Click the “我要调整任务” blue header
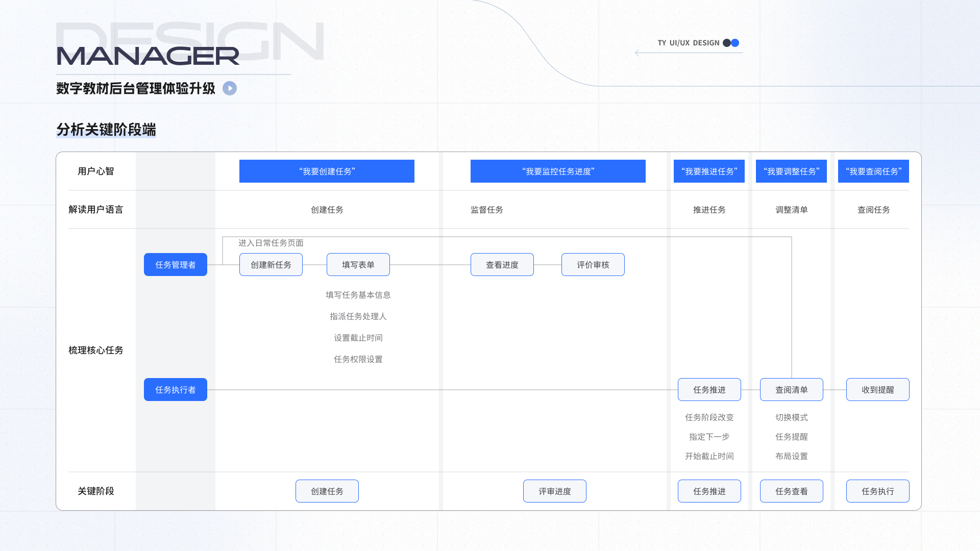 click(x=791, y=171)
